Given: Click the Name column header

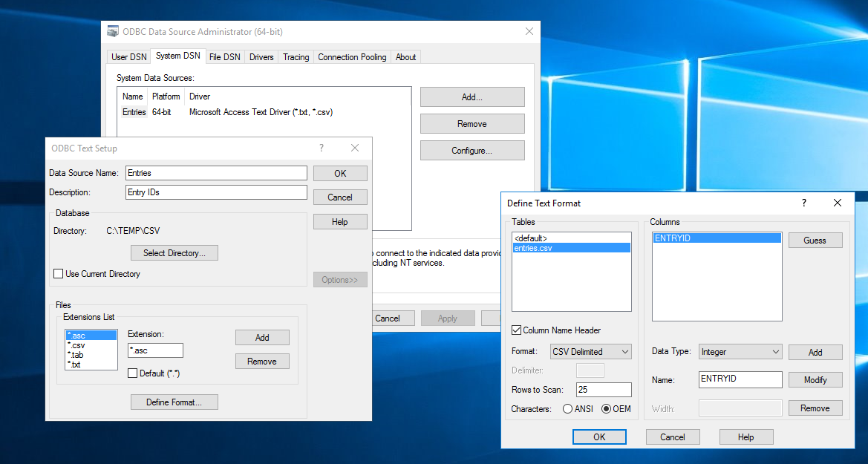Looking at the screenshot, I should pyautogui.click(x=133, y=97).
